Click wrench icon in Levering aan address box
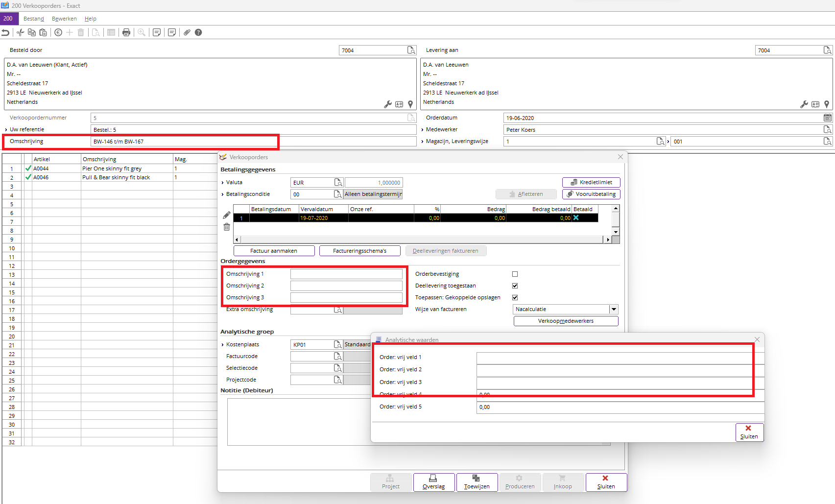Viewport: 835px width, 504px height. [804, 104]
